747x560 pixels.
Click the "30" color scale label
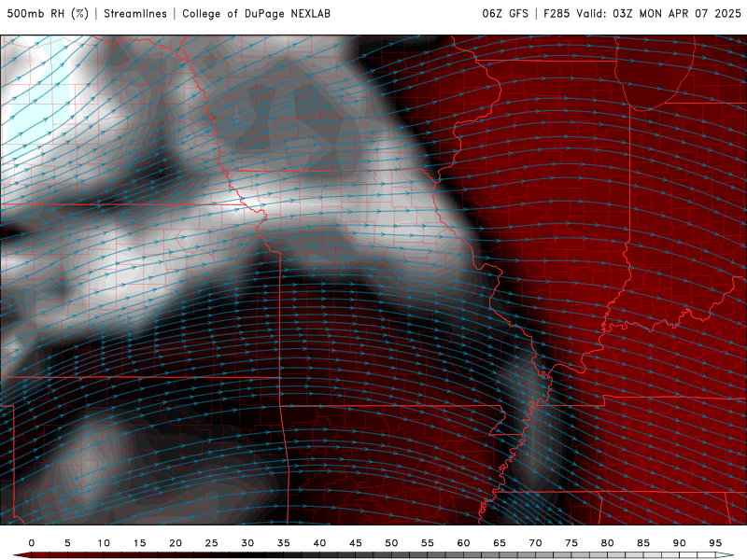point(247,543)
